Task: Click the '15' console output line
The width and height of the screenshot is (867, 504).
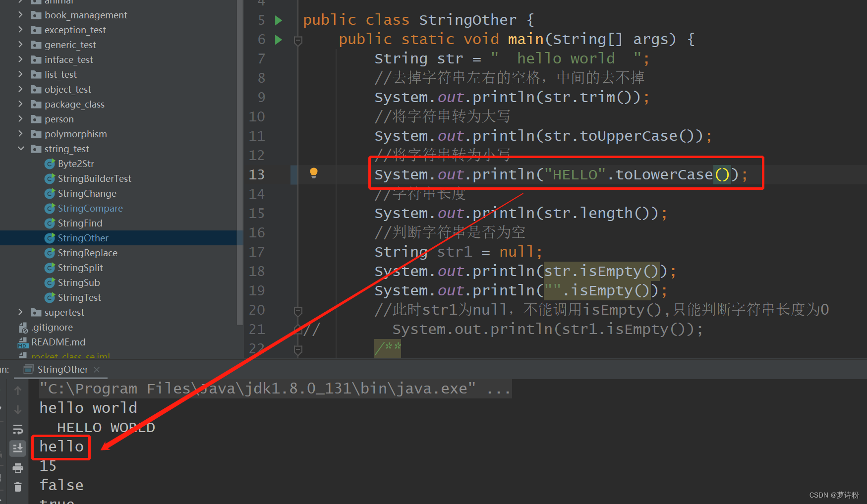Action: 48,466
